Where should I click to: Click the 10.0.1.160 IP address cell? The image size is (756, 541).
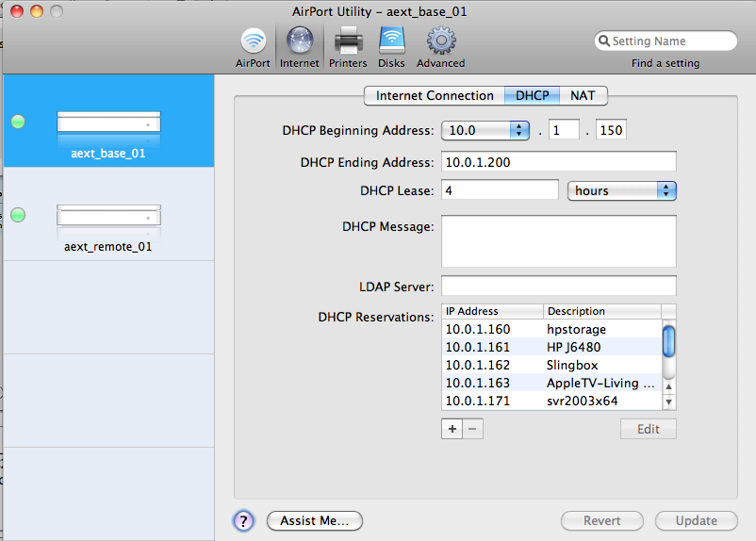(477, 329)
